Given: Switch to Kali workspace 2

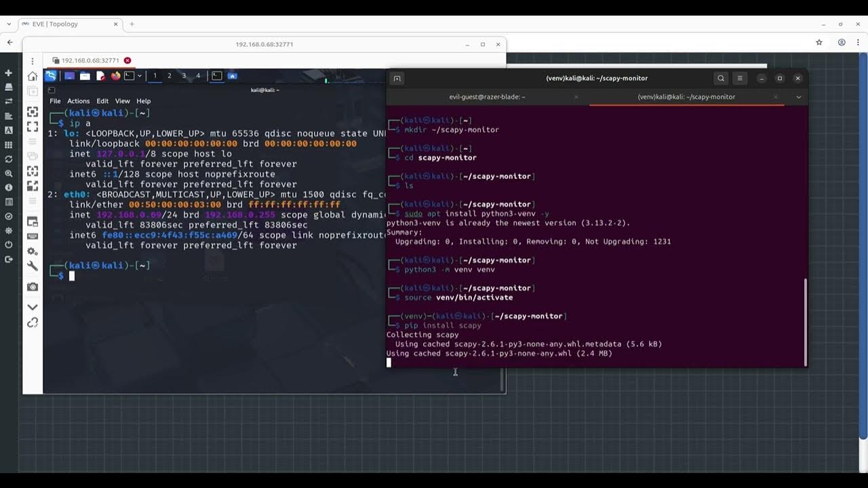Looking at the screenshot, I should click(x=169, y=76).
